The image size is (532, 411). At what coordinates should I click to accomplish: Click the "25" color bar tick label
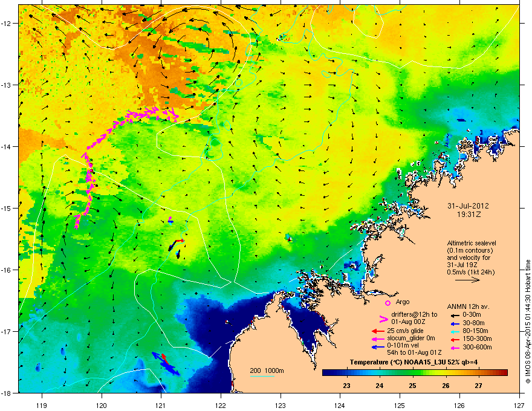pos(412,386)
